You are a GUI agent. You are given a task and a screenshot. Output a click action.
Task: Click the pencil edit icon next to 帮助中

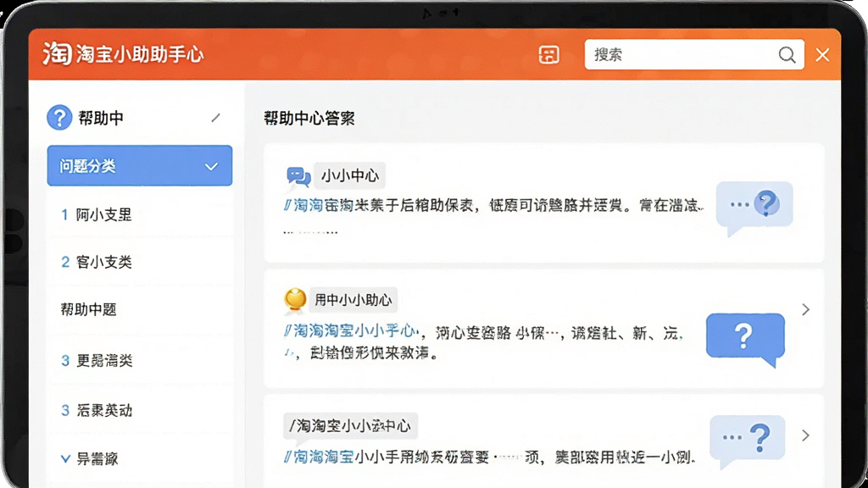[215, 118]
